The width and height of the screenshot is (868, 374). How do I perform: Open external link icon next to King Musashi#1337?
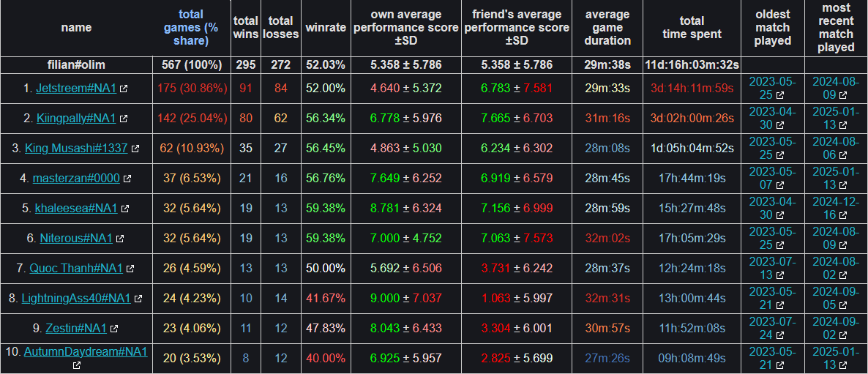pos(135,149)
